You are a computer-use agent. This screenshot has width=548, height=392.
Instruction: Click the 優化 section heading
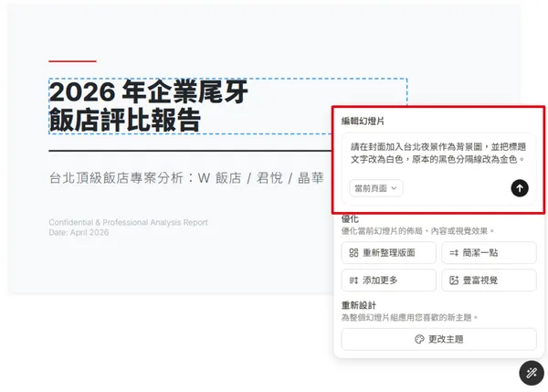pyautogui.click(x=350, y=219)
